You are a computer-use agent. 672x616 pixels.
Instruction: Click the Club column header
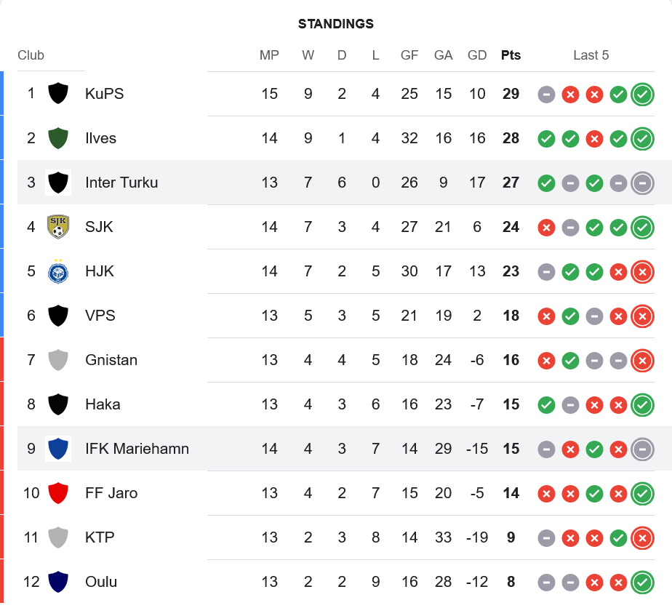click(x=31, y=55)
